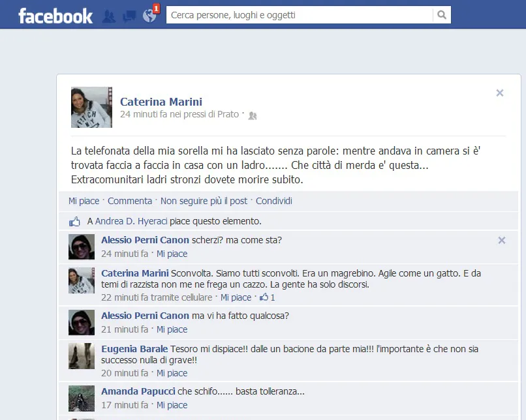Like the post via Mi piace
The height and width of the screenshot is (420, 526).
click(84, 201)
